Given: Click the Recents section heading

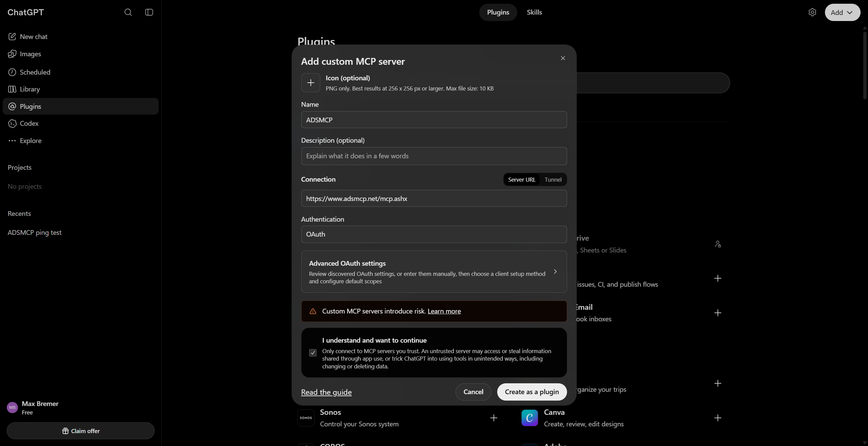Looking at the screenshot, I should (x=19, y=214).
